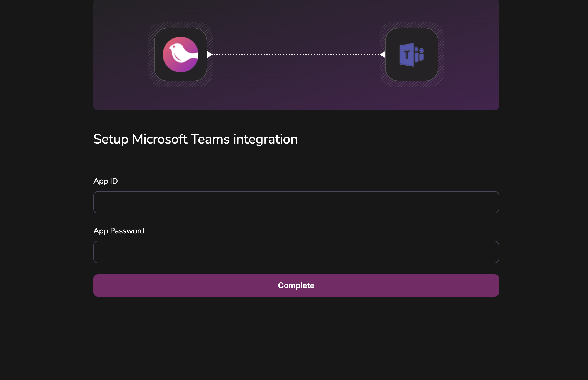Click the pink bird app logo
The image size is (588, 380).
pyautogui.click(x=180, y=55)
